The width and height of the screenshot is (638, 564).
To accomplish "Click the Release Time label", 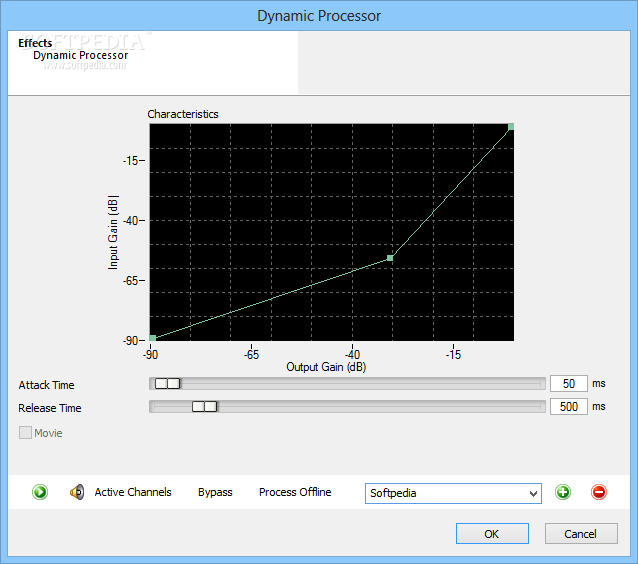I will click(50, 408).
